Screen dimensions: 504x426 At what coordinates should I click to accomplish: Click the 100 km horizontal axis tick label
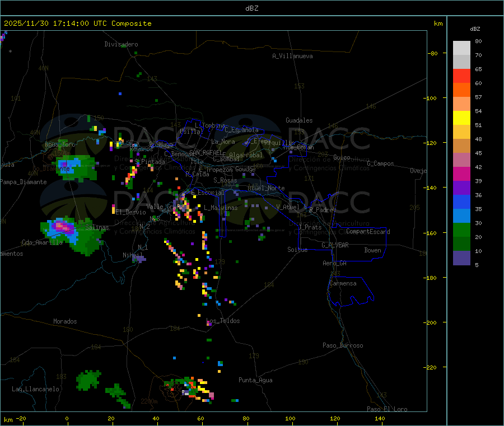click(290, 418)
